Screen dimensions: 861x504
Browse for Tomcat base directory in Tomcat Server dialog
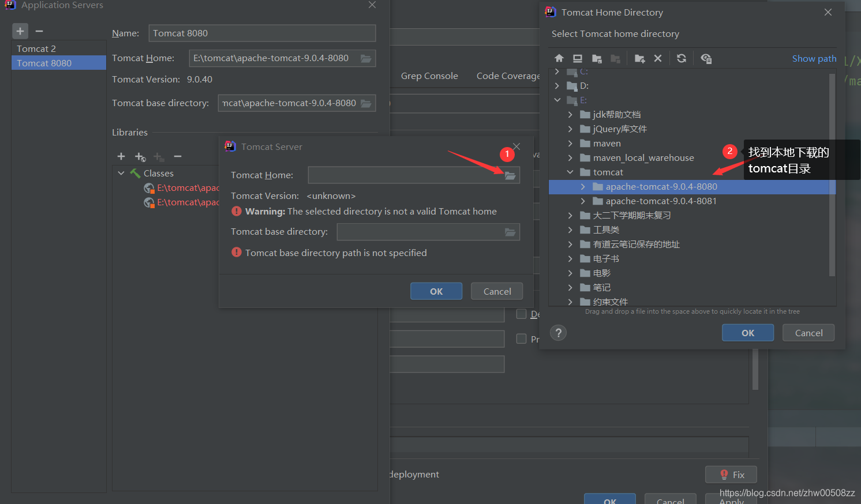510,232
